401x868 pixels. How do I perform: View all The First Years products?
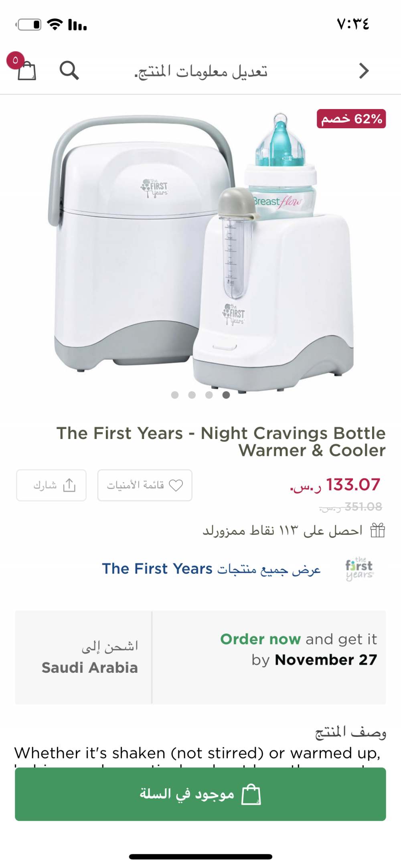211,569
